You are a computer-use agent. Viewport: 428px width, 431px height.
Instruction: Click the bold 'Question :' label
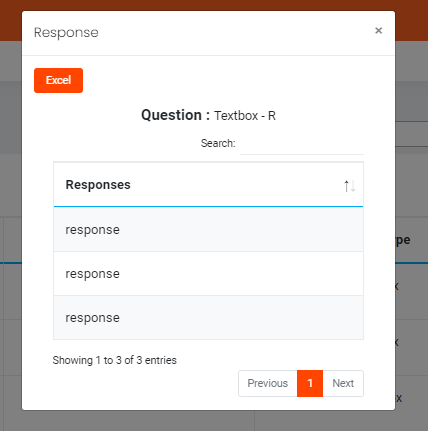pyautogui.click(x=175, y=115)
